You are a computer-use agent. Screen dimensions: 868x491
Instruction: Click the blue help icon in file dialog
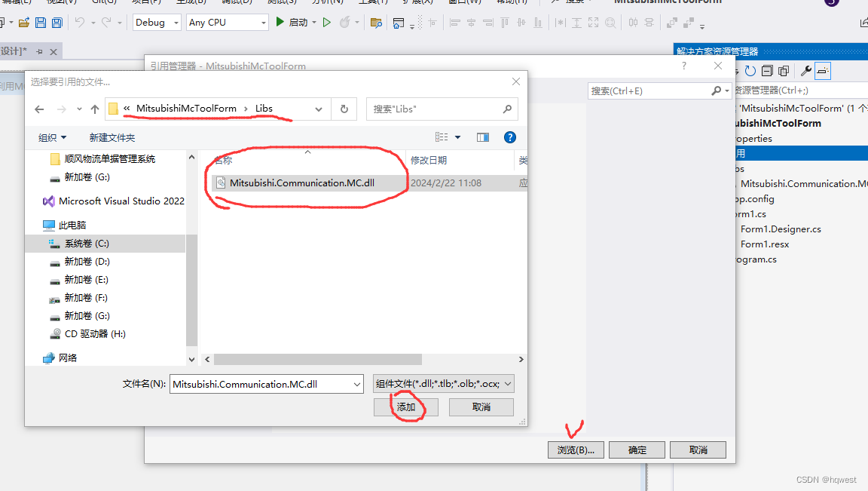tap(510, 137)
